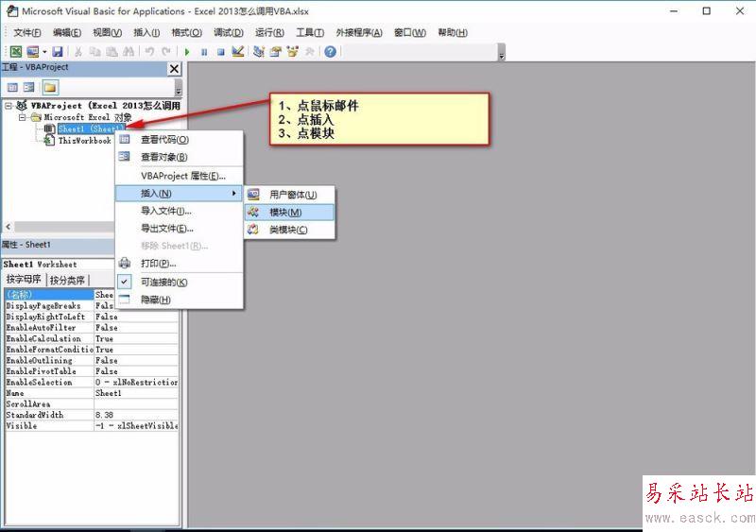Open Properties Window toolbar icon

275,51
